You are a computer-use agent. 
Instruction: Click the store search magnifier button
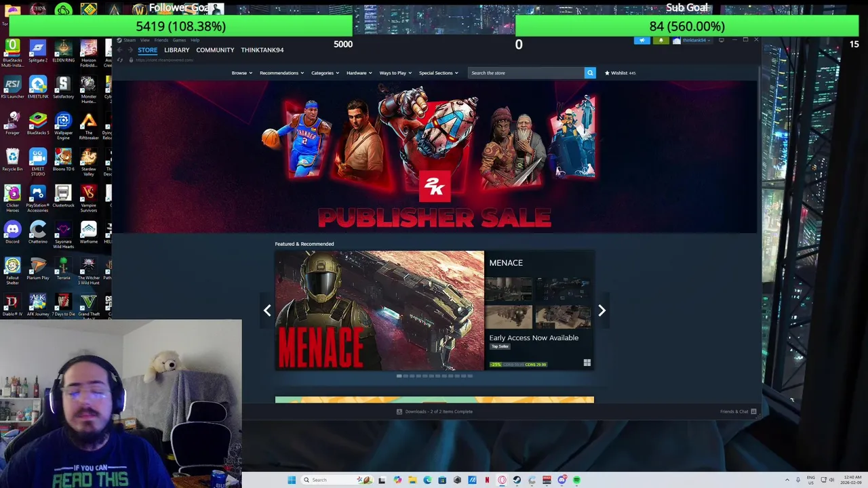[x=590, y=73]
